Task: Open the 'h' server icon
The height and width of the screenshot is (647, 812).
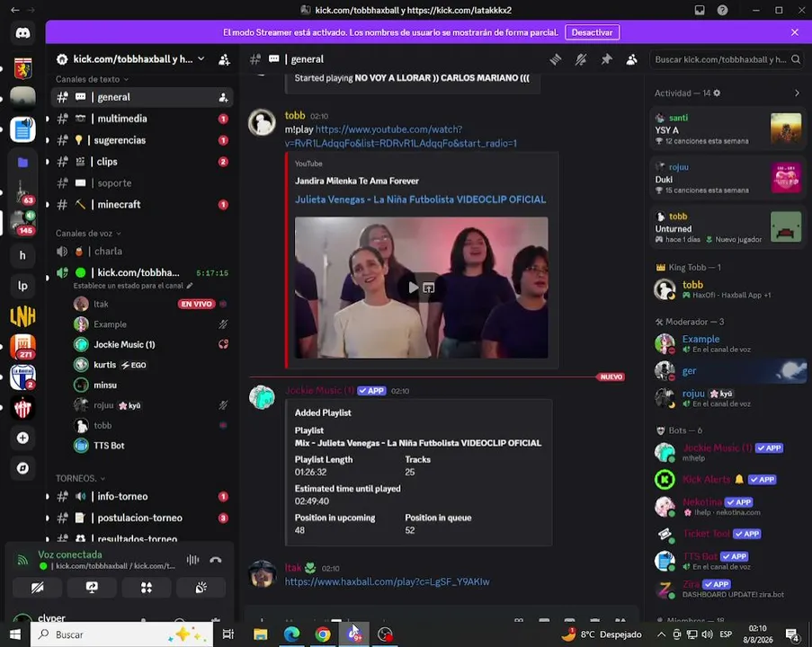Action: [x=22, y=255]
